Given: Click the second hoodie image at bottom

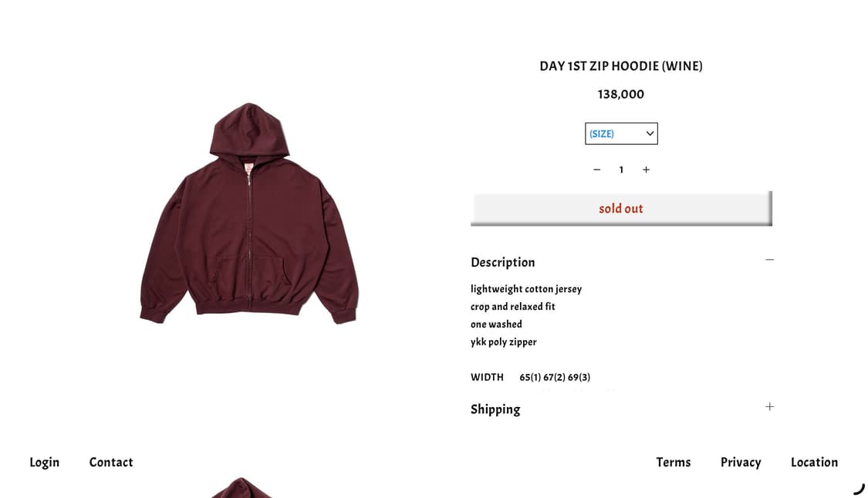Looking at the screenshot, I should tap(241, 487).
